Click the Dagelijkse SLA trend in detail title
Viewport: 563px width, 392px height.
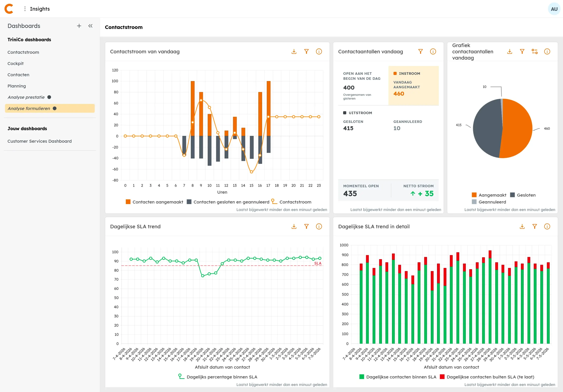374,226
